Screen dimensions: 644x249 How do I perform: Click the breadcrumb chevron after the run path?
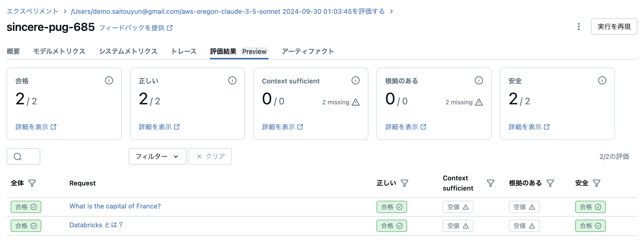click(x=392, y=11)
